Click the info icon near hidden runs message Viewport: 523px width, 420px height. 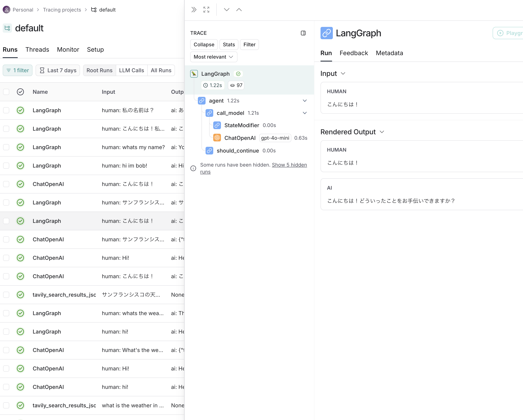pyautogui.click(x=193, y=168)
